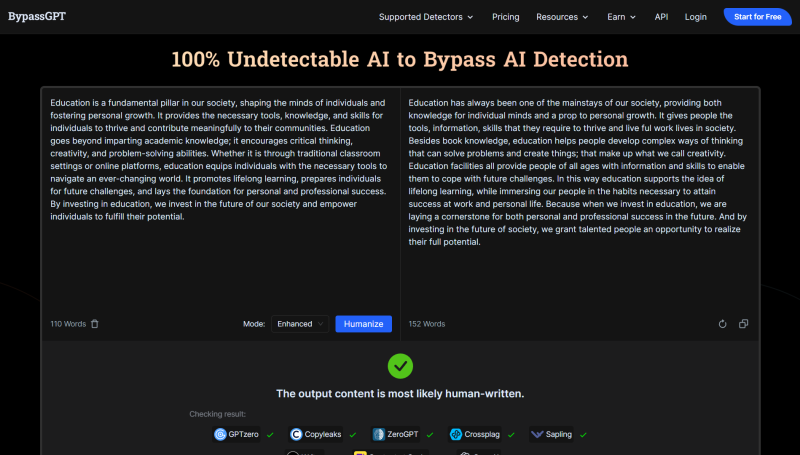Click the large green success checkmark
Viewport: 800px width, 455px height.
[x=400, y=366]
